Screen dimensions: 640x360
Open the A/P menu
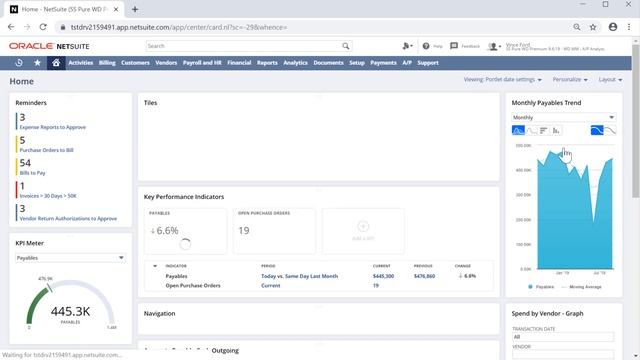[x=407, y=63]
